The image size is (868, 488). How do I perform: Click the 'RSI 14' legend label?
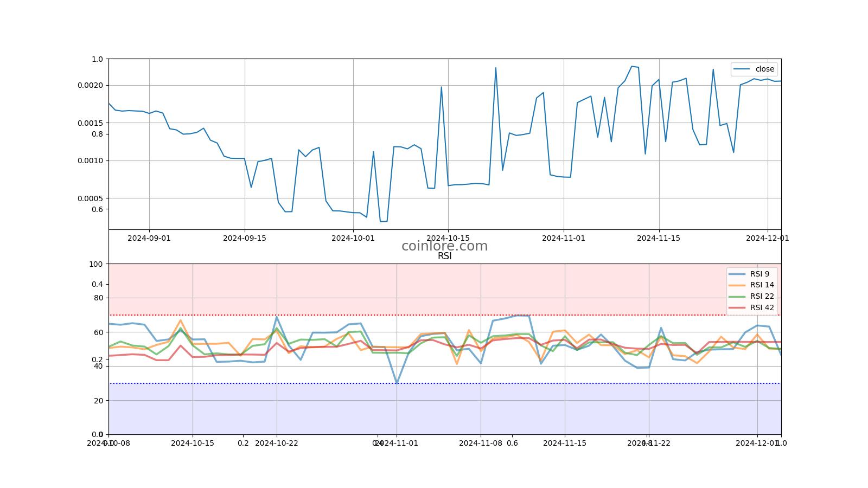(x=762, y=285)
